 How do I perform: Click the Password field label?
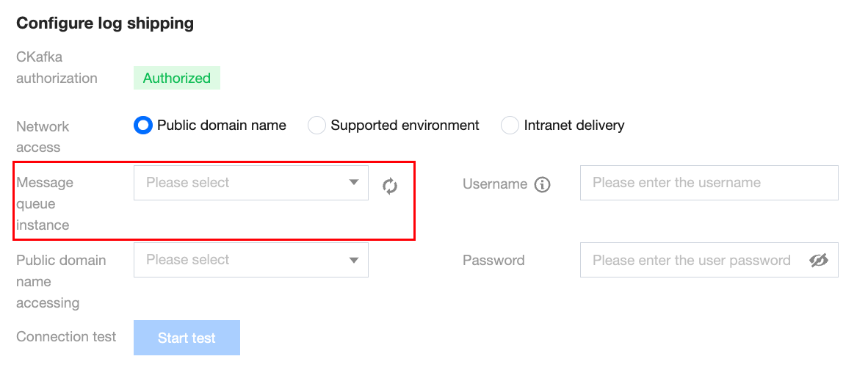(493, 260)
